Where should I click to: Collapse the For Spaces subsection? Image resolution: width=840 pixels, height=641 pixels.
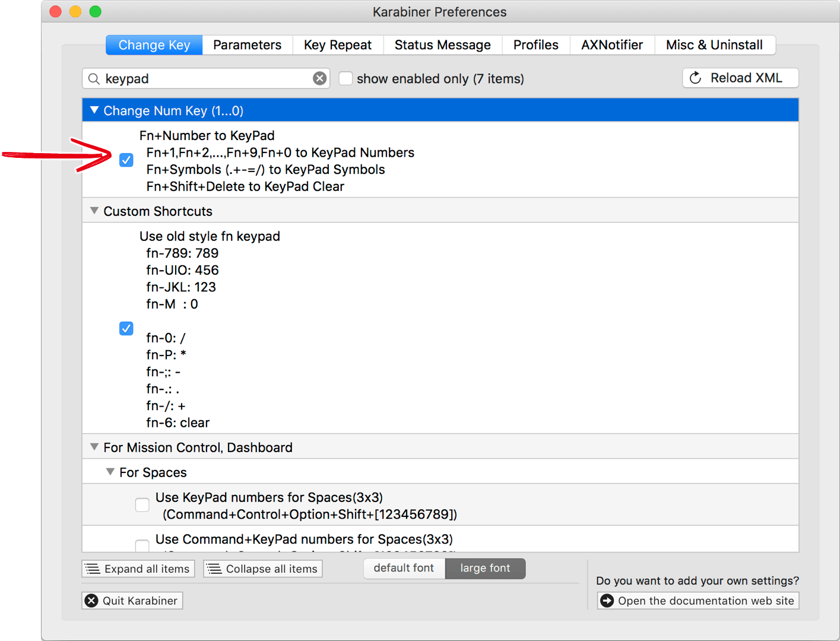[x=110, y=472]
